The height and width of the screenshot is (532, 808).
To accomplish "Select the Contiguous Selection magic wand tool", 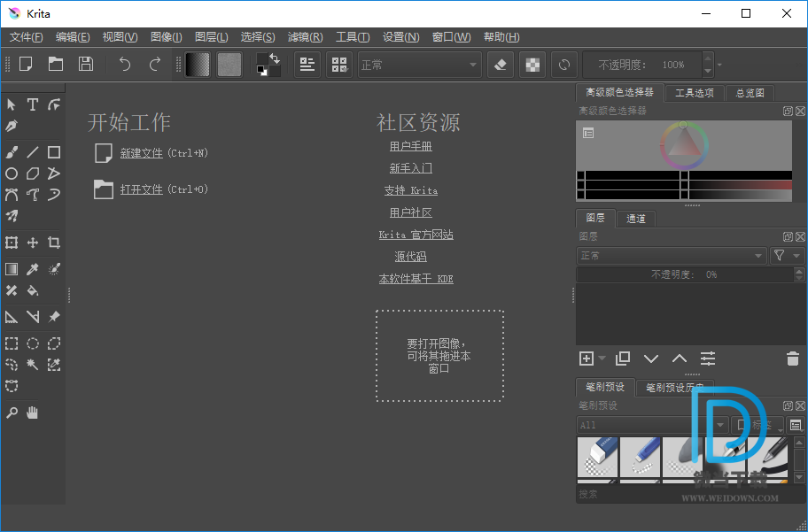I will tap(33, 365).
